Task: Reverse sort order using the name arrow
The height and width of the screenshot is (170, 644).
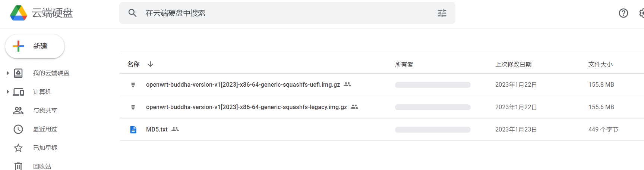Action: [x=150, y=64]
